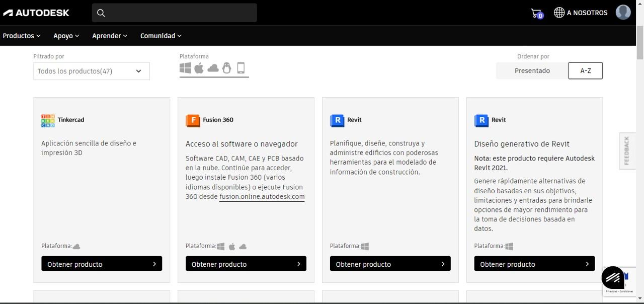Image resolution: width=644 pixels, height=304 pixels.
Task: Open the FEEDBACK side tab
Action: [x=627, y=150]
